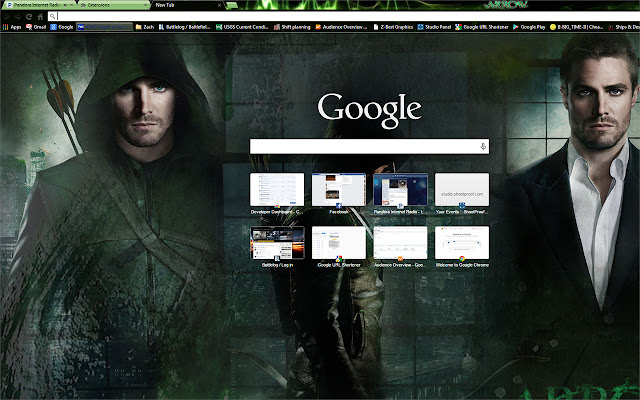The width and height of the screenshot is (640, 400).
Task: Close the Extensions tab
Action: (146, 5)
